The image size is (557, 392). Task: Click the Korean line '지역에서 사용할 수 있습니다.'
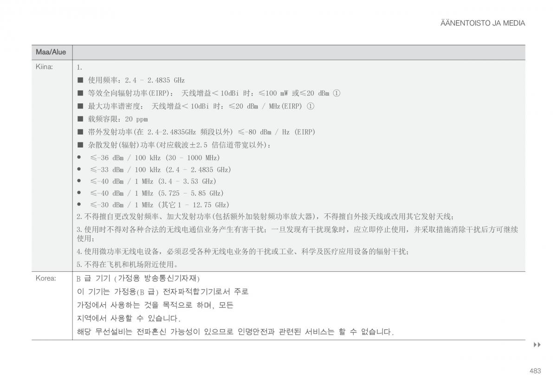tap(129, 319)
